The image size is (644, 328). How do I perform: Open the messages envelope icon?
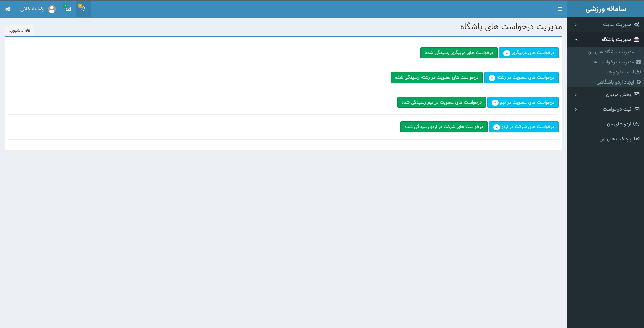[68, 9]
